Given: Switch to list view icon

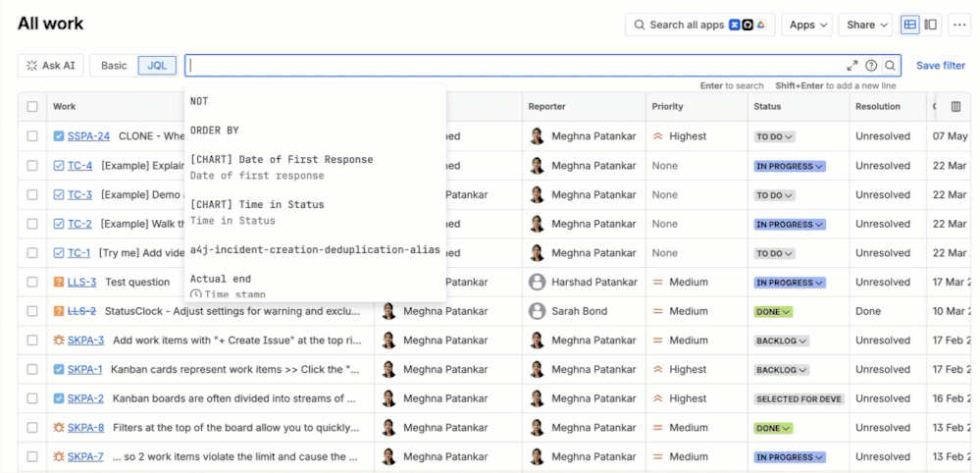Looking at the screenshot, I should click(910, 25).
